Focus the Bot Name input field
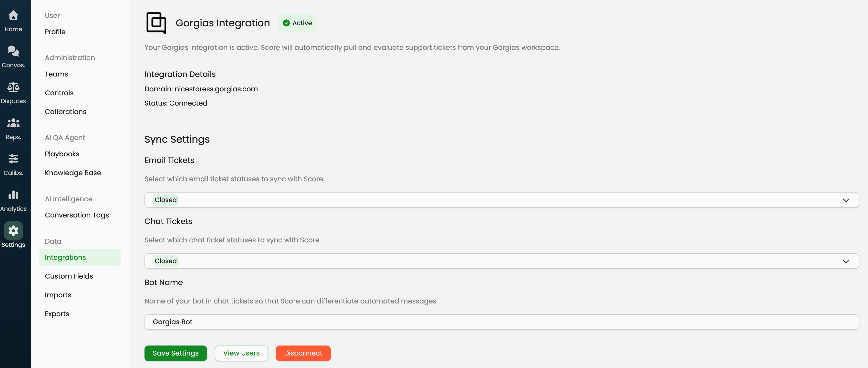The height and width of the screenshot is (368, 868). 501,322
